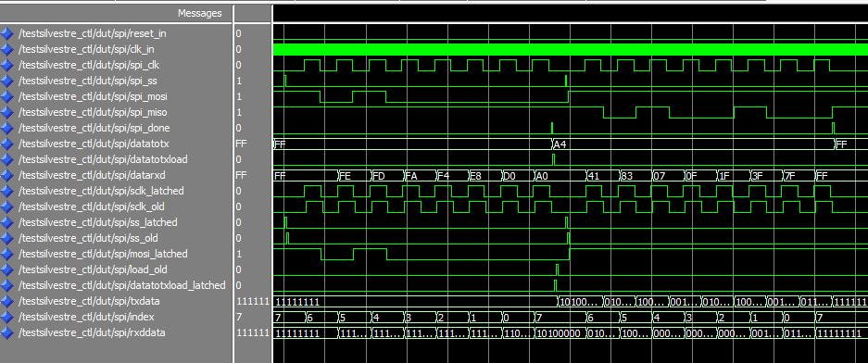Viewport: 868px width, 363px height.
Task: Click the diamond icon beside spi_mosi
Action: tap(7, 97)
